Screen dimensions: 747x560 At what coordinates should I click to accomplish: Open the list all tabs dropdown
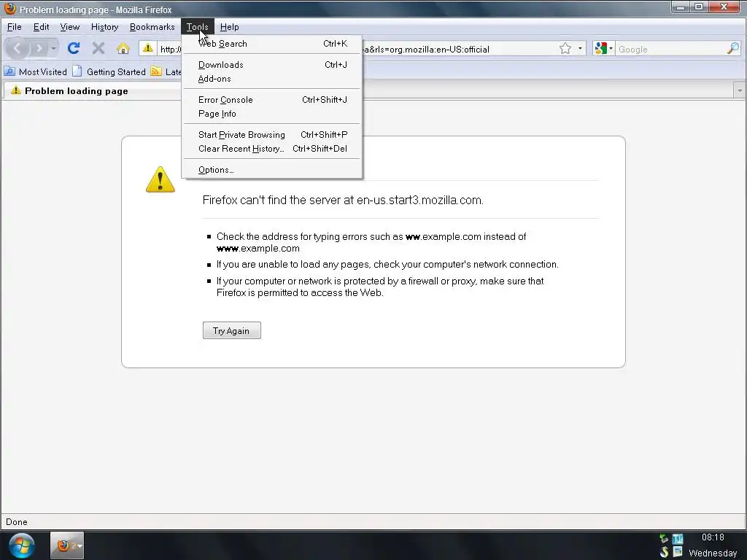[740, 90]
